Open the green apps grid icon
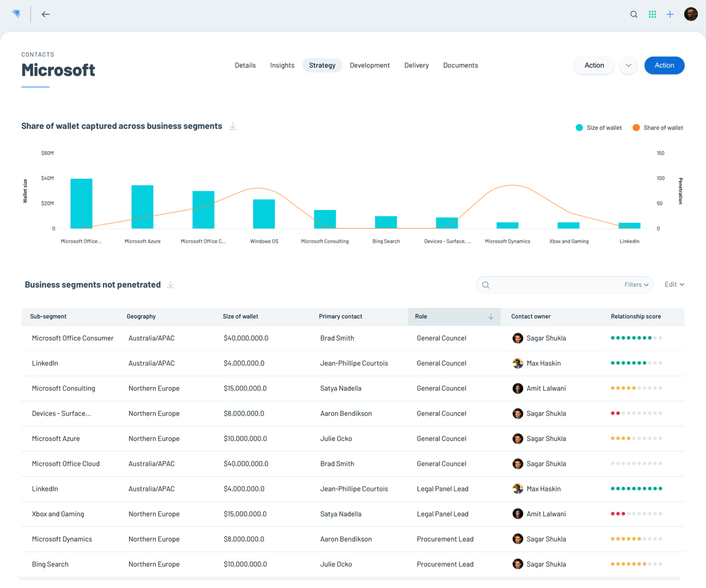The width and height of the screenshot is (706, 588). tap(652, 14)
